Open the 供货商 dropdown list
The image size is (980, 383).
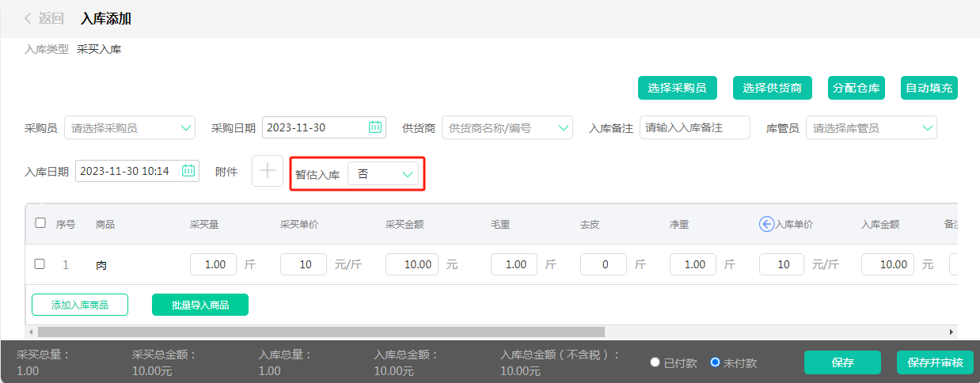click(x=564, y=127)
